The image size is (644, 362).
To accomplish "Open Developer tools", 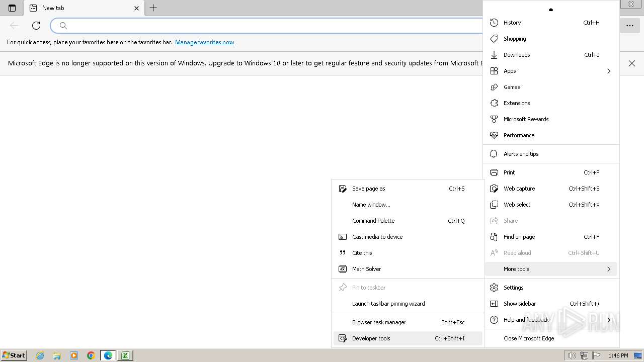I will 408,338.
